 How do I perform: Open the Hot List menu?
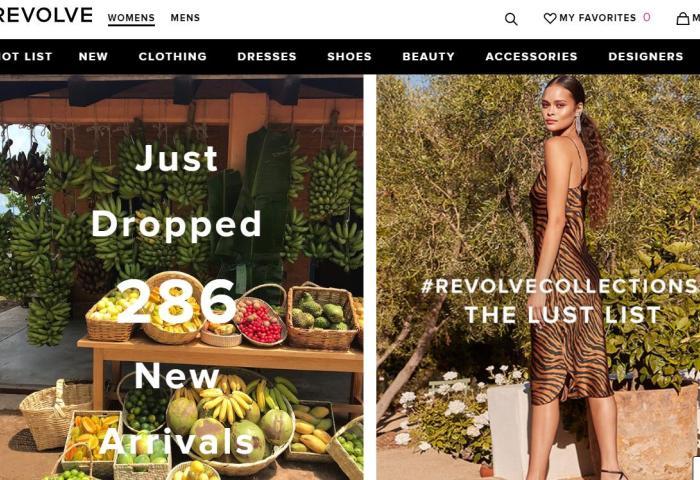pyautogui.click(x=26, y=56)
